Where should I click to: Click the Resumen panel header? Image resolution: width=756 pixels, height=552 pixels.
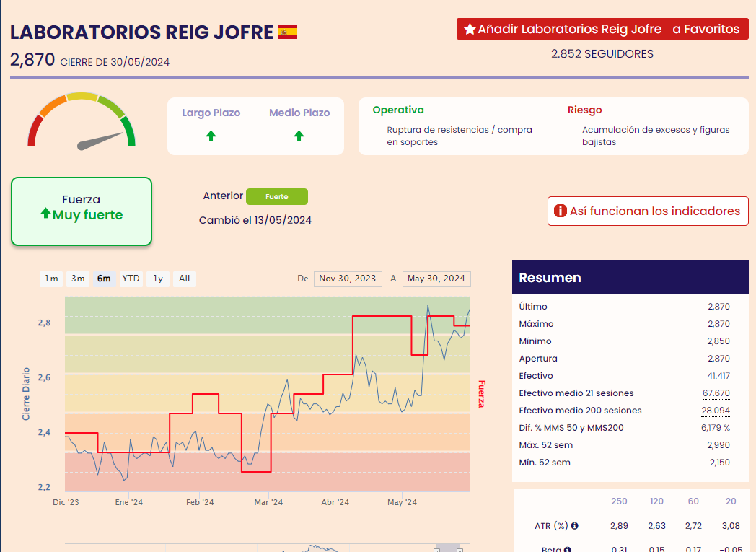[x=630, y=278]
